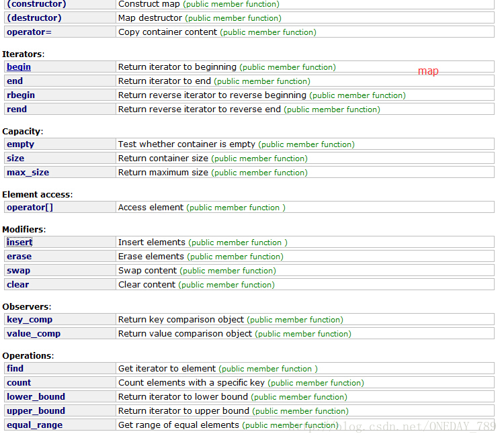Open the max_size reference link
The height and width of the screenshot is (440, 504).
(28, 173)
